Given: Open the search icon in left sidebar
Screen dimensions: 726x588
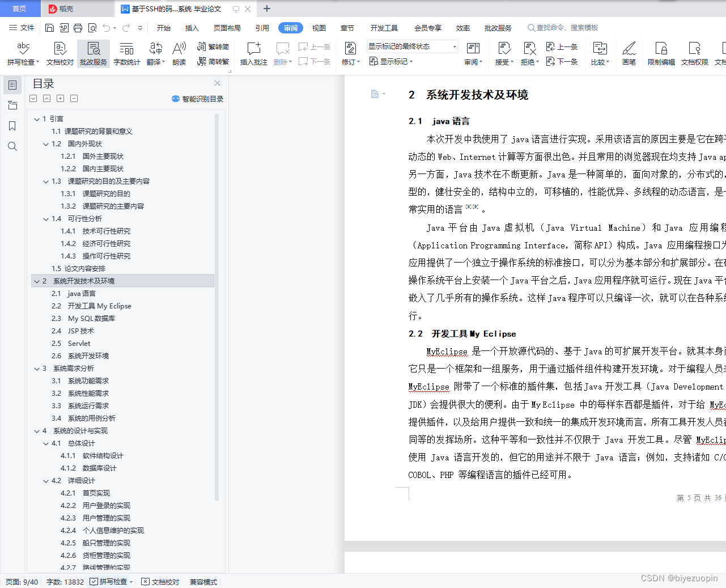Looking at the screenshot, I should click(12, 146).
